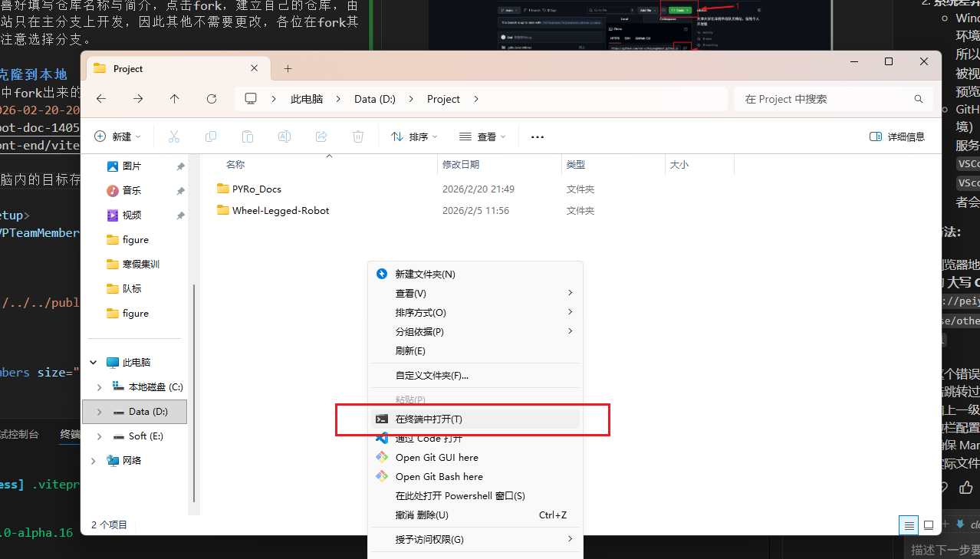
Task: Open 排序方式(O) submenu in context menu
Action: point(475,312)
